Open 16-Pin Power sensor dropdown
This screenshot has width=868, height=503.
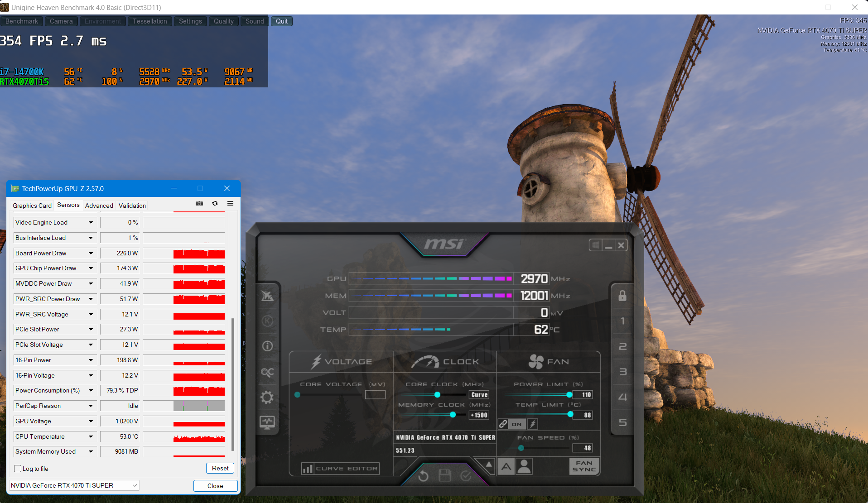click(x=91, y=360)
